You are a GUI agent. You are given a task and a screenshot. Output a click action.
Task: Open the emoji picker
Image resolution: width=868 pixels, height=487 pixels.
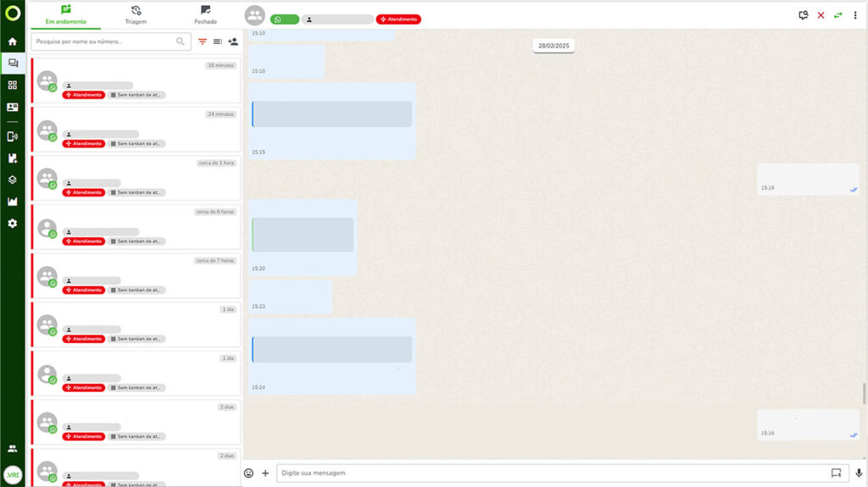pos(248,473)
